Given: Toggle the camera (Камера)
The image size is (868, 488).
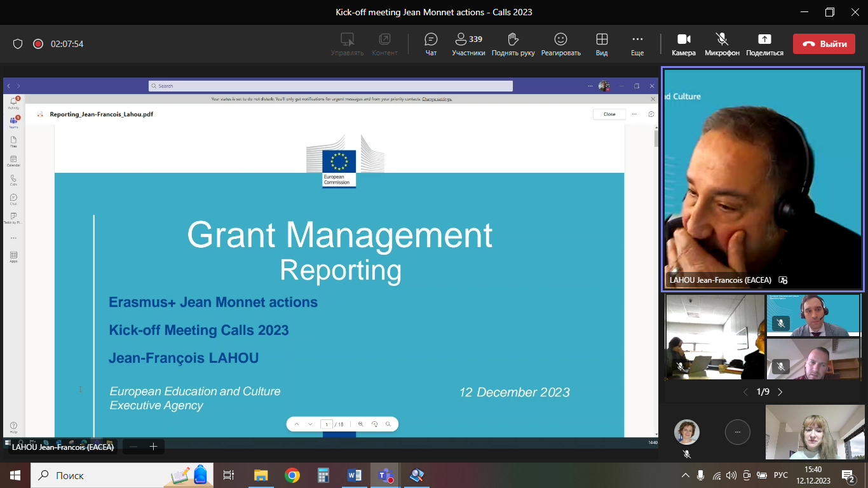Looking at the screenshot, I should (684, 44).
